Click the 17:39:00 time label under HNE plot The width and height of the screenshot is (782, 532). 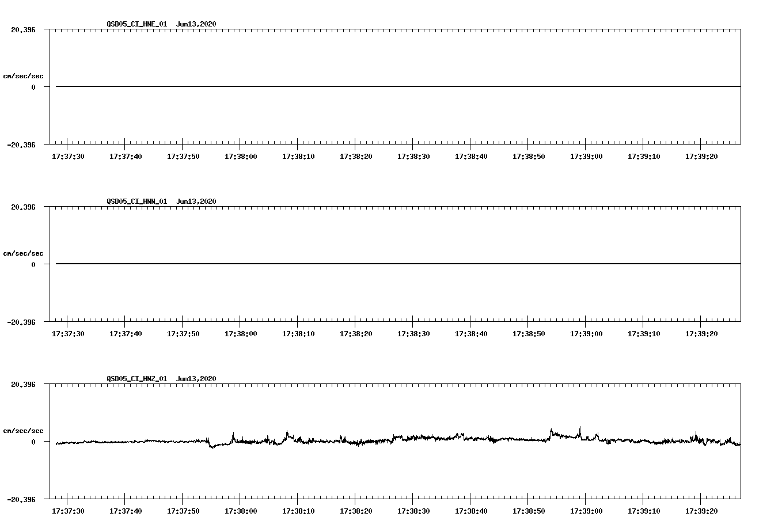(586, 157)
